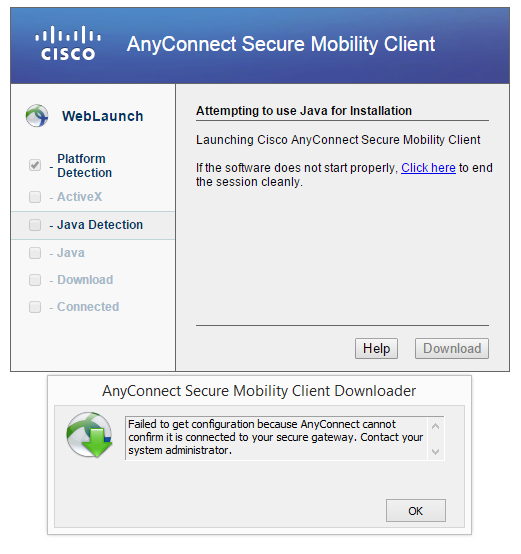This screenshot has width=521, height=554.
Task: Check the Java step checkbox
Action: tap(35, 253)
